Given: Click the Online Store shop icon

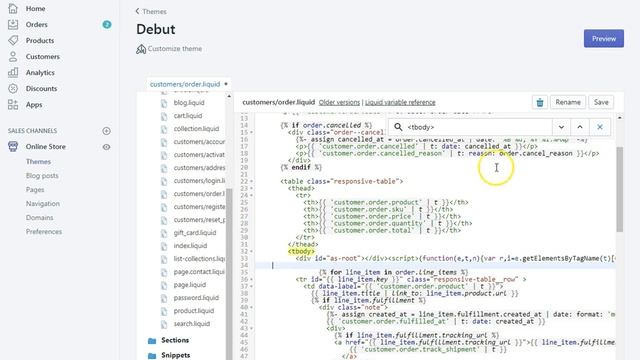Looking at the screenshot, I should [x=13, y=147].
